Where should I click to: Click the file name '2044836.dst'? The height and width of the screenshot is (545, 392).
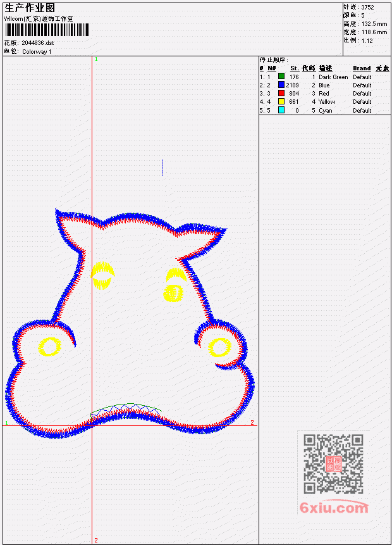pos(38,43)
